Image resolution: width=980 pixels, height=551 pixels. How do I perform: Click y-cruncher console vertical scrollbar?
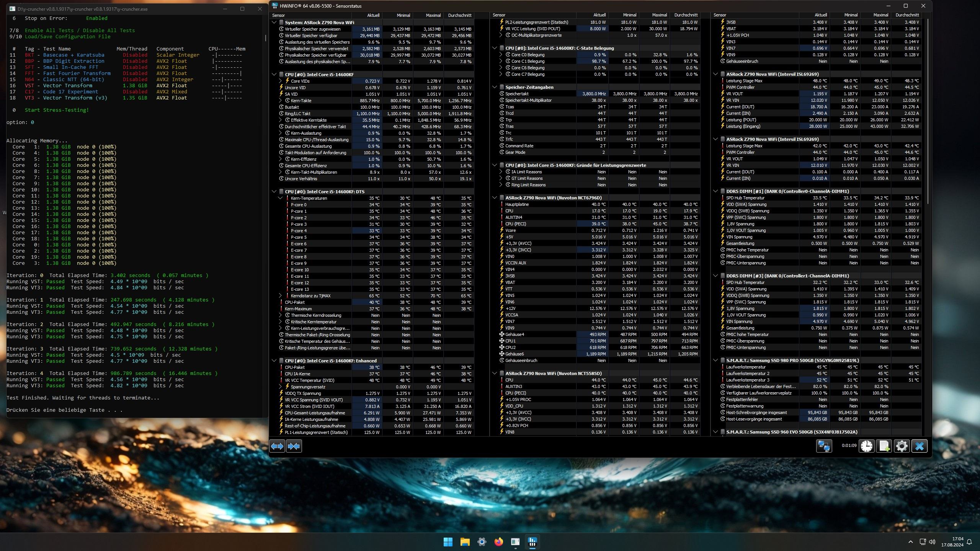click(265, 38)
